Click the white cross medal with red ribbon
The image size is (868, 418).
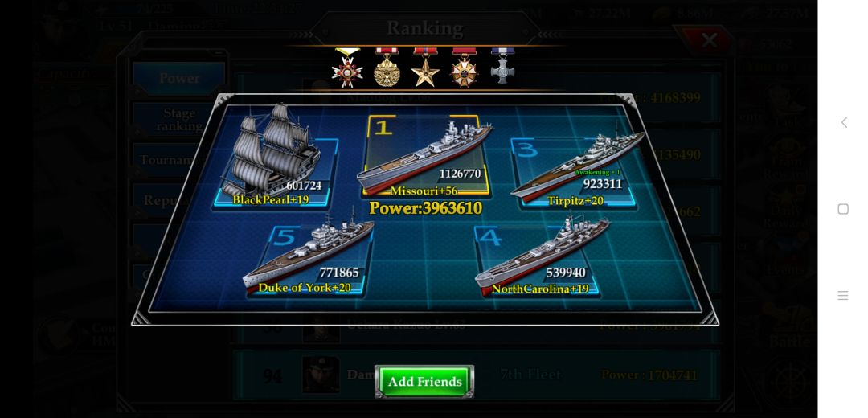[x=347, y=68]
